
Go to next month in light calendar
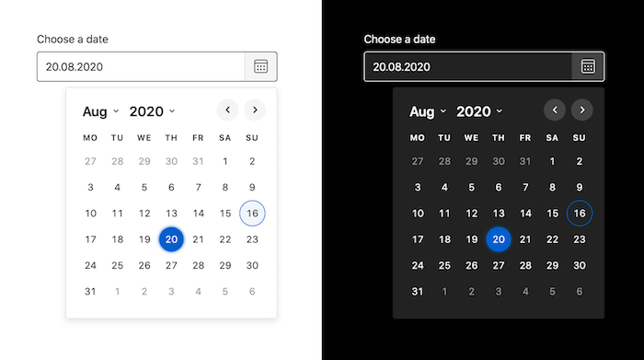[x=255, y=110]
